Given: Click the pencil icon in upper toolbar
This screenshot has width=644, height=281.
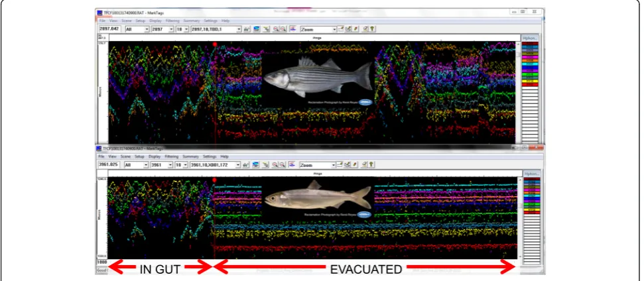Looking at the screenshot, I should pyautogui.click(x=355, y=29).
